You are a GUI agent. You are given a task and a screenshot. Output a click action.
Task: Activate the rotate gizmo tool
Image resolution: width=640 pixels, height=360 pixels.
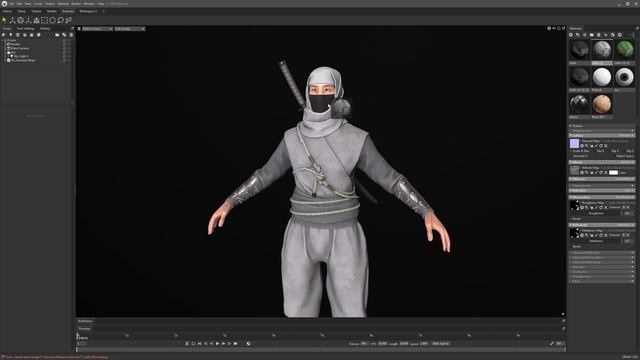(20, 20)
